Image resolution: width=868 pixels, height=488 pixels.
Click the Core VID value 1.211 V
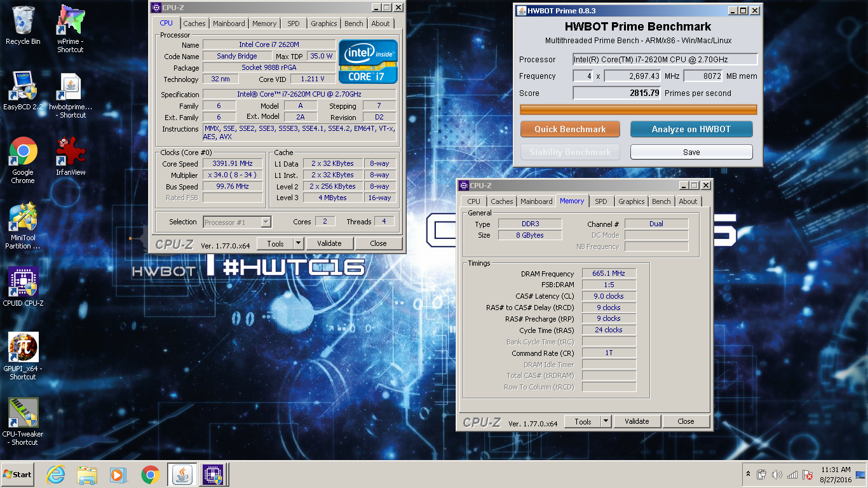(x=313, y=79)
